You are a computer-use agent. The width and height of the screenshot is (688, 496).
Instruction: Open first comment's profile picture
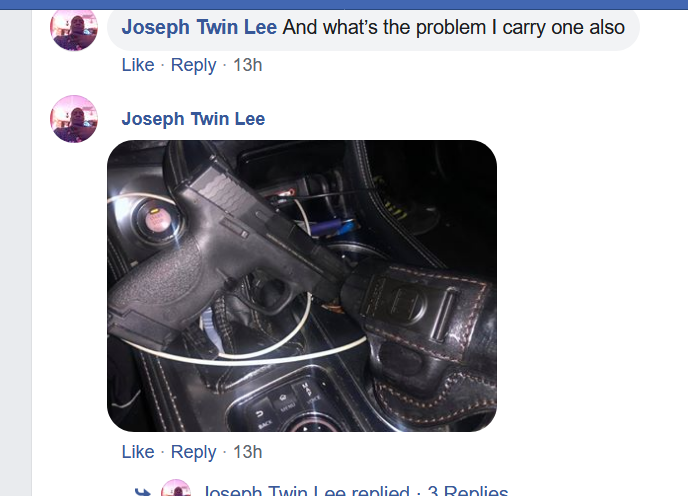pyautogui.click(x=74, y=29)
